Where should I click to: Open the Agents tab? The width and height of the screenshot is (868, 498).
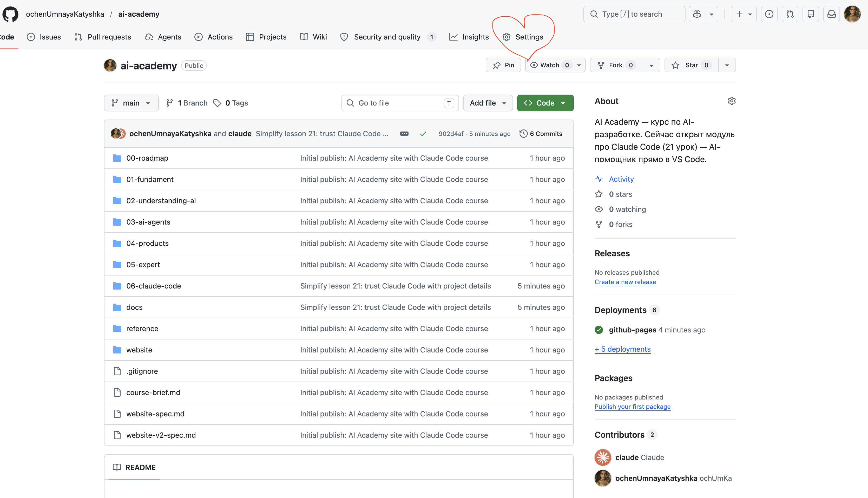(x=163, y=37)
